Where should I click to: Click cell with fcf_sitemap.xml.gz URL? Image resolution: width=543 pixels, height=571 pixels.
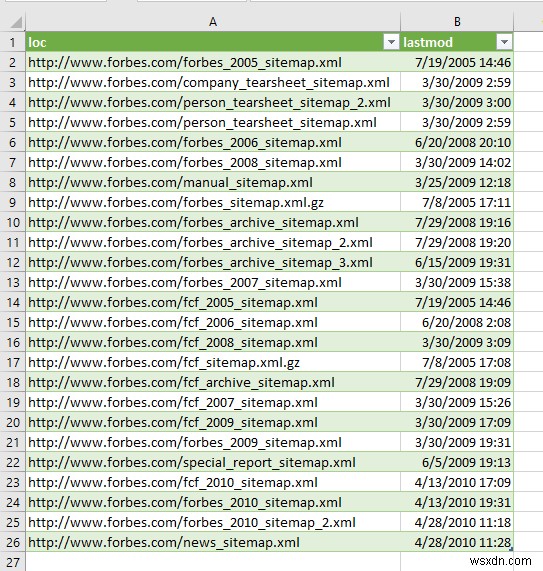coord(213,362)
